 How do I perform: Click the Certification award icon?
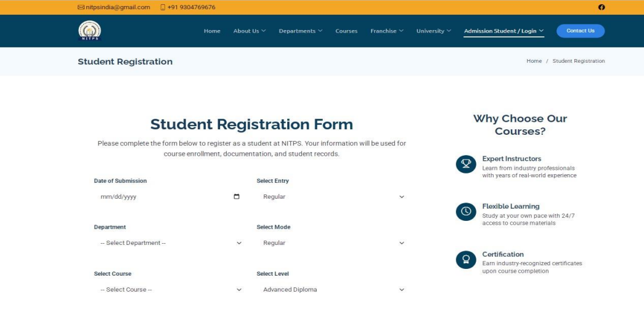[x=466, y=260]
